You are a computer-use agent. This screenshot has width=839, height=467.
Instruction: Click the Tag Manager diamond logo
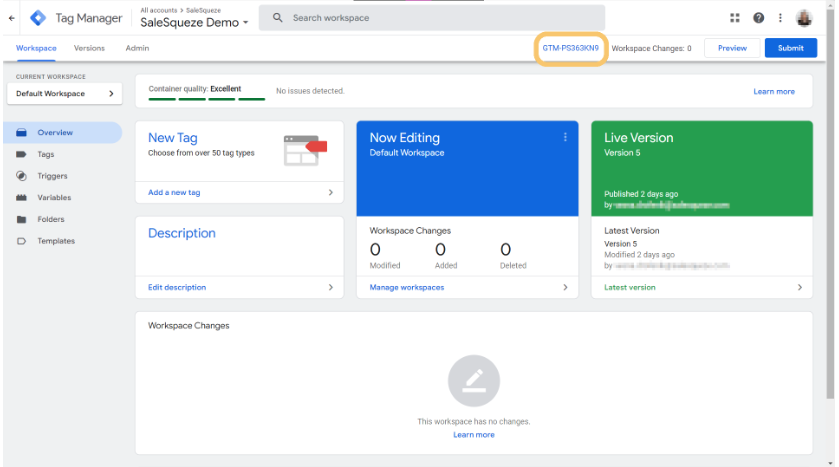pyautogui.click(x=38, y=18)
